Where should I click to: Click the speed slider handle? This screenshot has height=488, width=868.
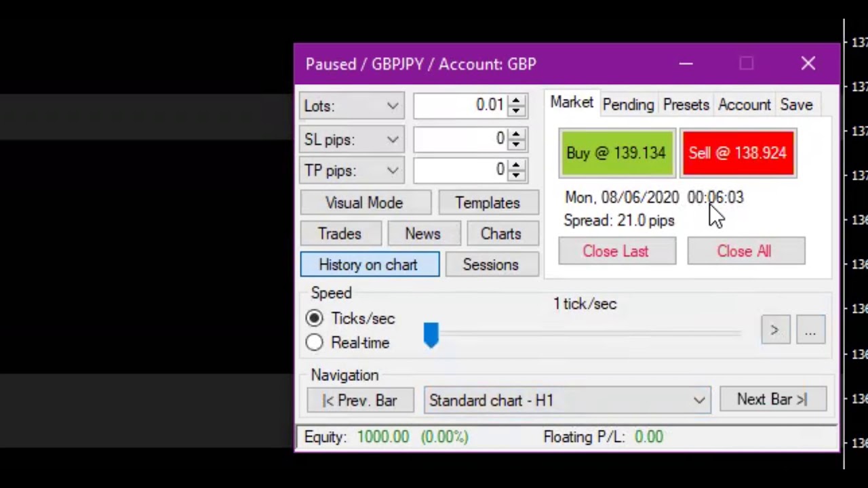tap(431, 335)
